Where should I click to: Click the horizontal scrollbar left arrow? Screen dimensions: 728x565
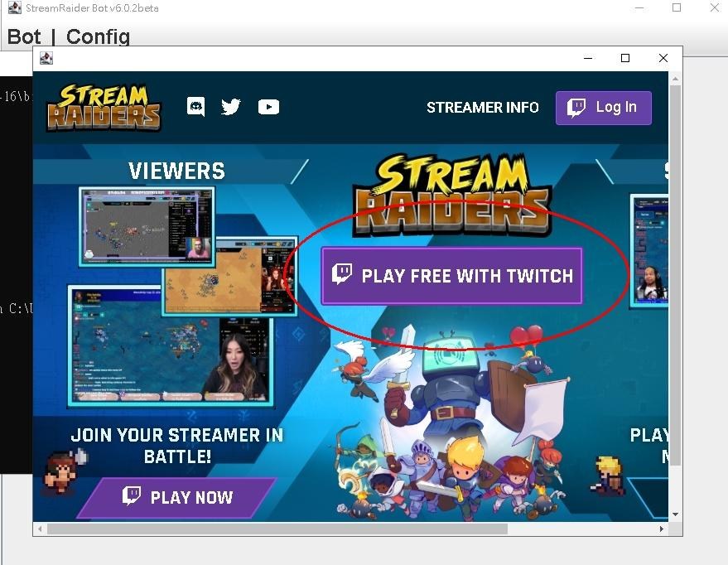(x=40, y=529)
